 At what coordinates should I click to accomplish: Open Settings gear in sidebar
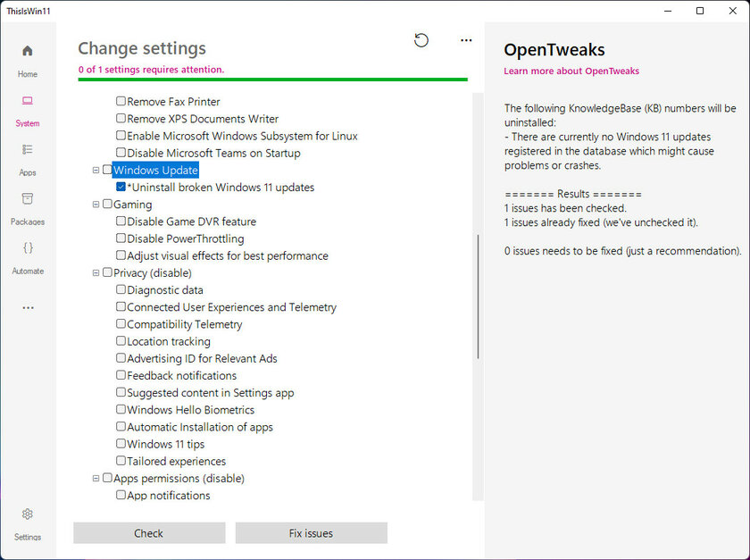[28, 524]
